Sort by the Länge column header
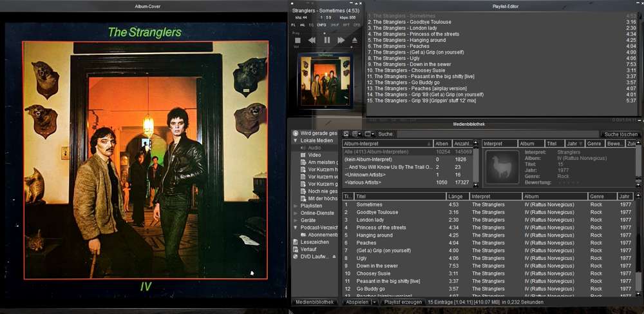This screenshot has height=314, width=644. (457, 196)
